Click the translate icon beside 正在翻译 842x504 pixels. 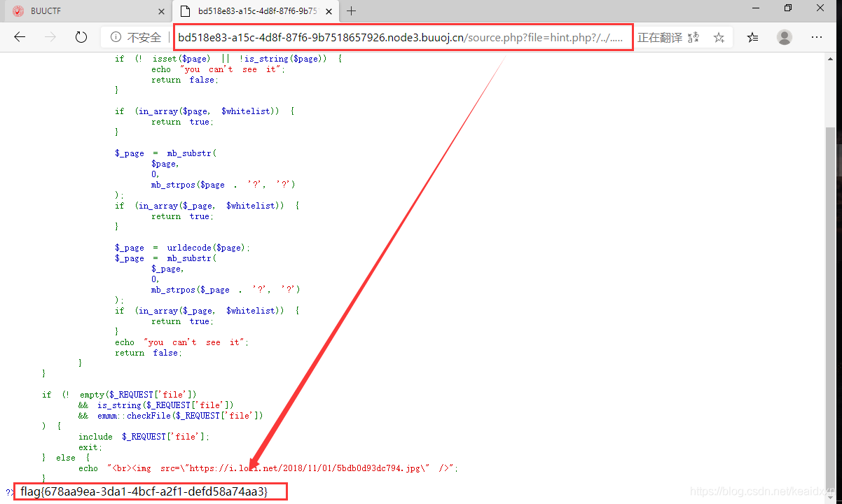[693, 38]
